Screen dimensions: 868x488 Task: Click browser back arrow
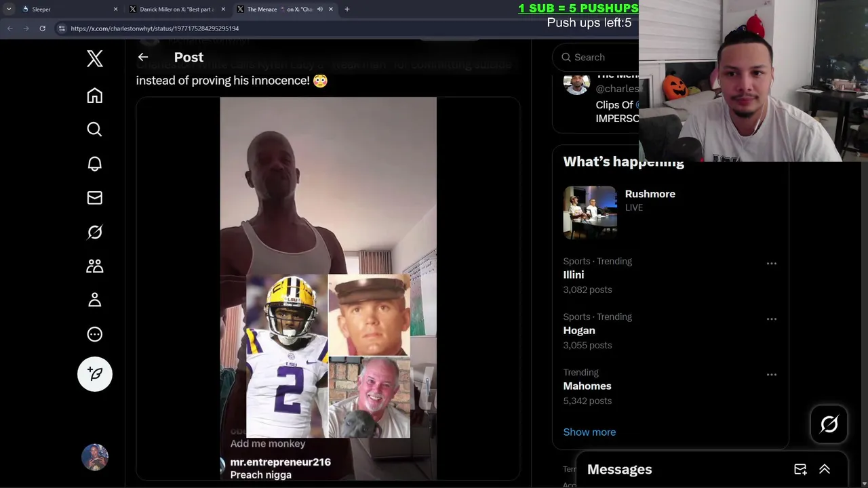tap(10, 28)
